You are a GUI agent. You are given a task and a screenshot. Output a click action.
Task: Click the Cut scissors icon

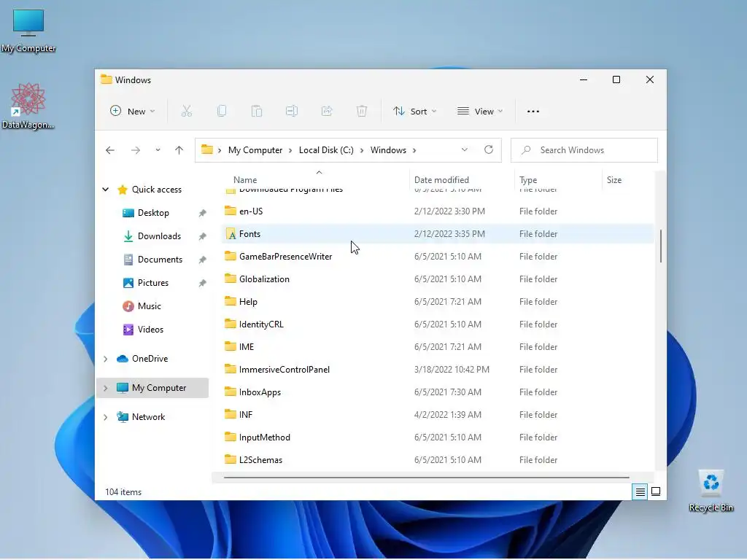pyautogui.click(x=186, y=111)
